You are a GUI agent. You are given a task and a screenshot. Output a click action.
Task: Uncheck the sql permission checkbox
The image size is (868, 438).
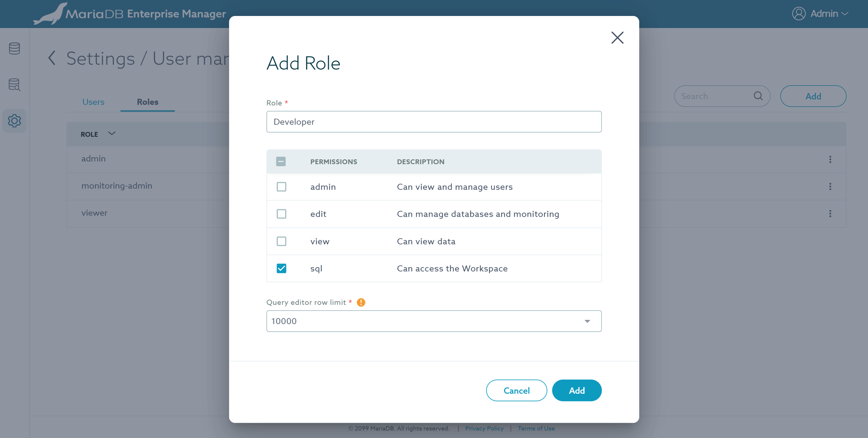pos(281,268)
